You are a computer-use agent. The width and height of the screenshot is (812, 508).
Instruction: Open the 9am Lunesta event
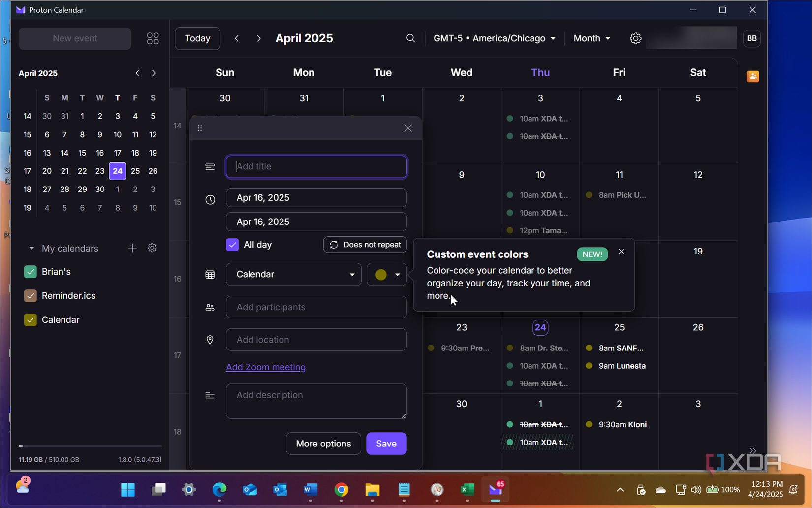[x=617, y=366]
